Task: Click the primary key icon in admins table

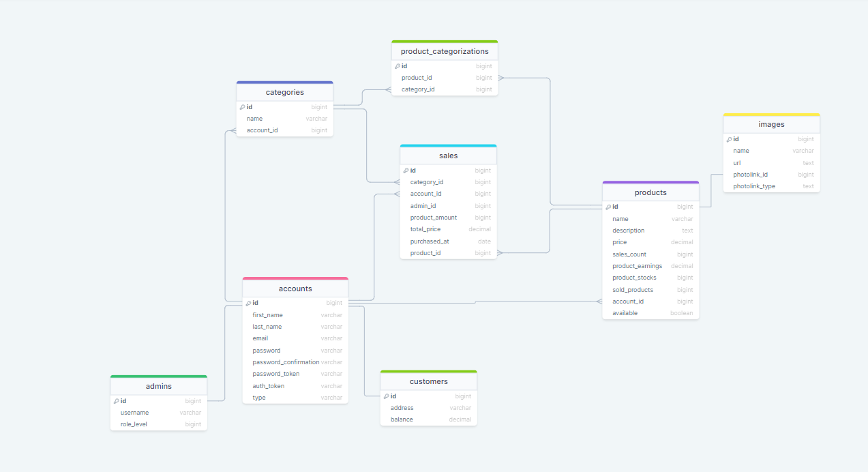Action: point(117,400)
